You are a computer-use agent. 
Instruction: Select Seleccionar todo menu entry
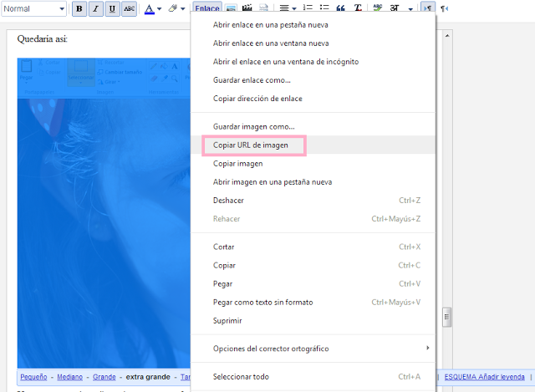[x=313, y=376]
